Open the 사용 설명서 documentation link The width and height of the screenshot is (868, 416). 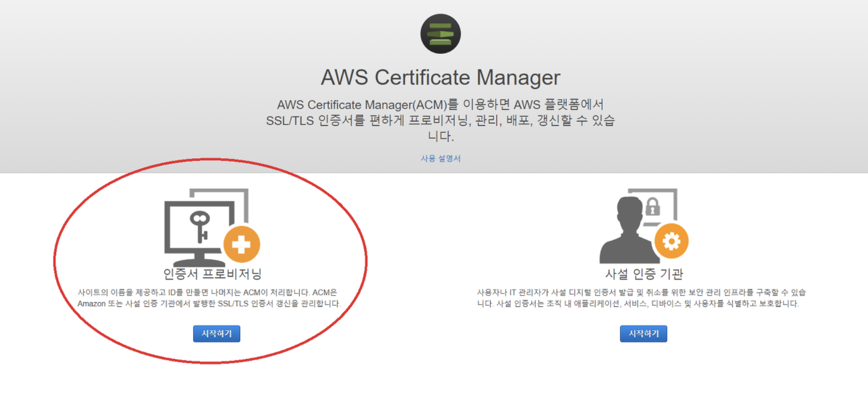pos(441,159)
